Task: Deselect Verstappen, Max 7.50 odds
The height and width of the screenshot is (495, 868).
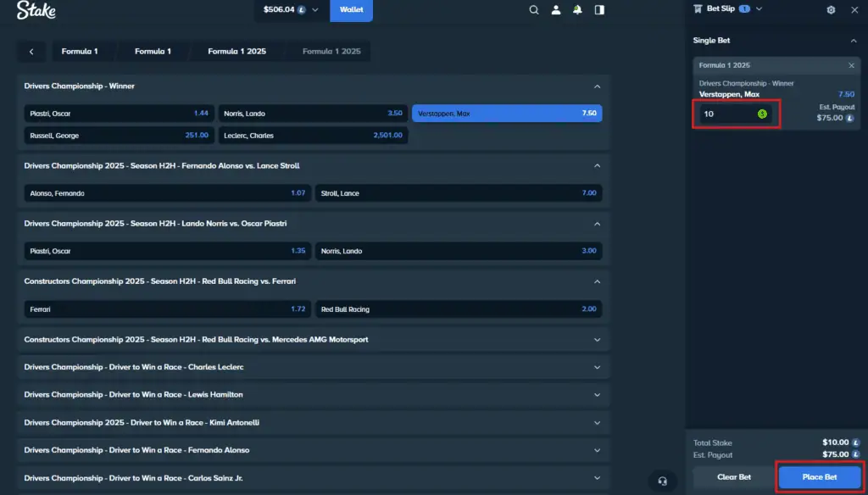Action: tap(507, 114)
